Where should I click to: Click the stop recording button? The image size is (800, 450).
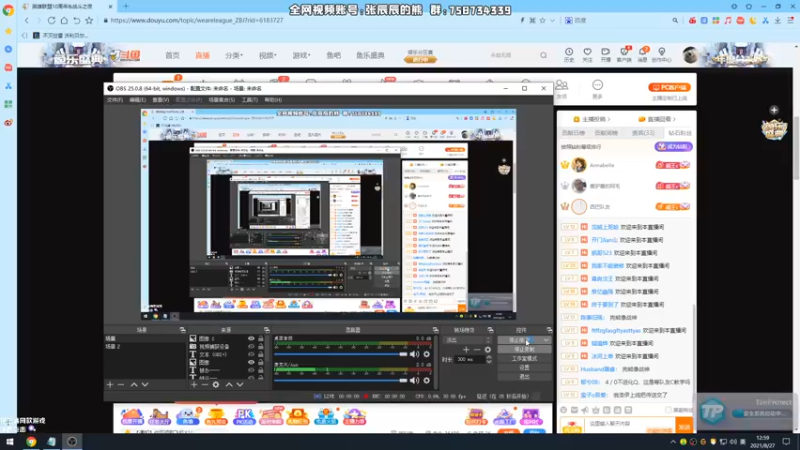(x=524, y=349)
